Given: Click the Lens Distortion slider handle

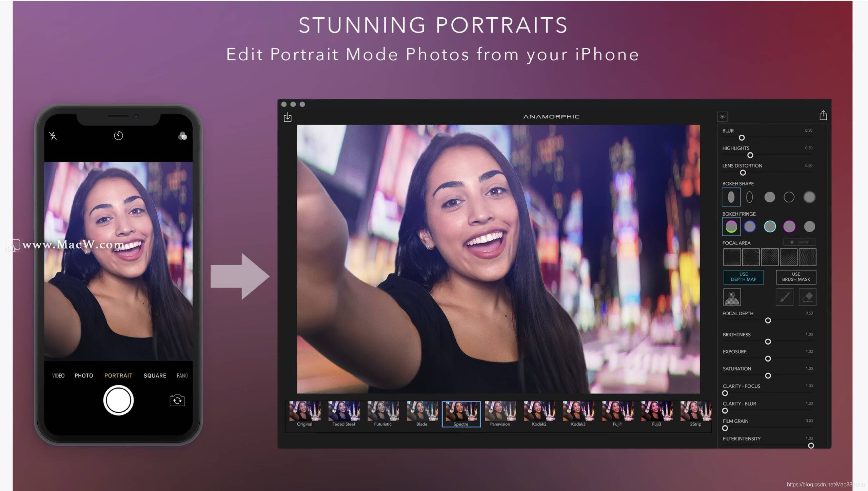Looking at the screenshot, I should [743, 173].
